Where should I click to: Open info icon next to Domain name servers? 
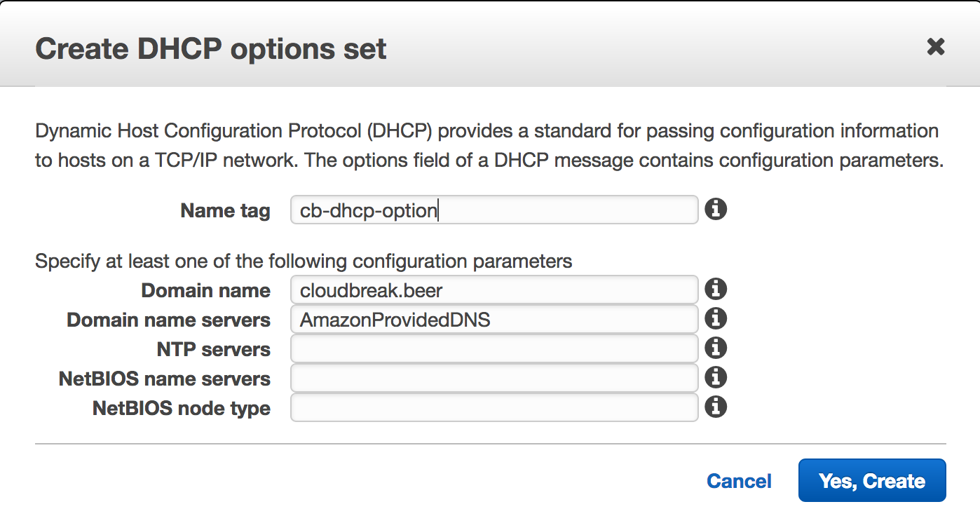(716, 318)
